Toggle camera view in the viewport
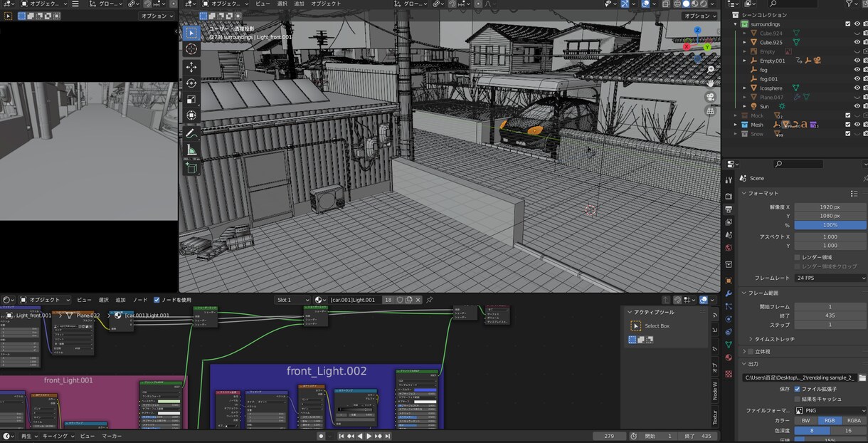 (710, 97)
